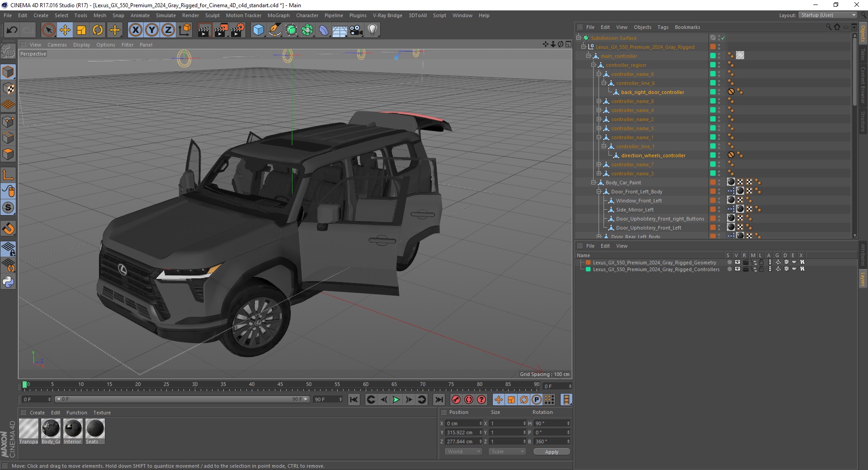The height and width of the screenshot is (470, 868).
Task: Click frame 45 on timeline ruler
Action: click(x=280, y=385)
